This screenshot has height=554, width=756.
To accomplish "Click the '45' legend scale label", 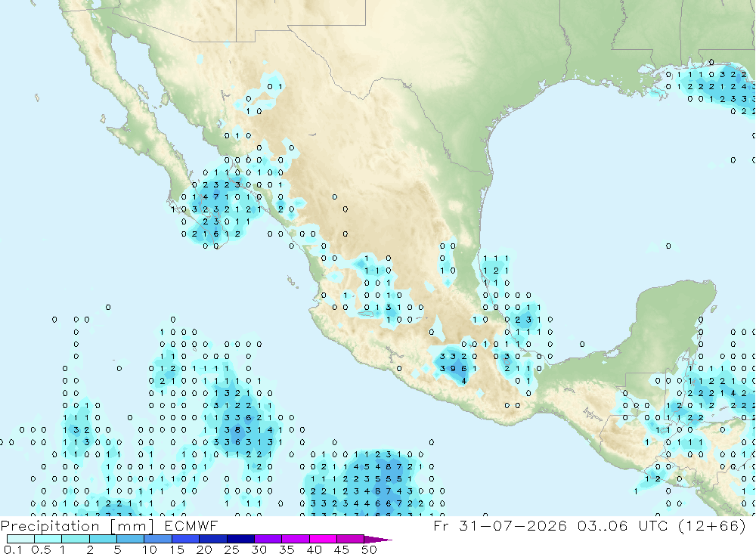I will click(x=342, y=549).
